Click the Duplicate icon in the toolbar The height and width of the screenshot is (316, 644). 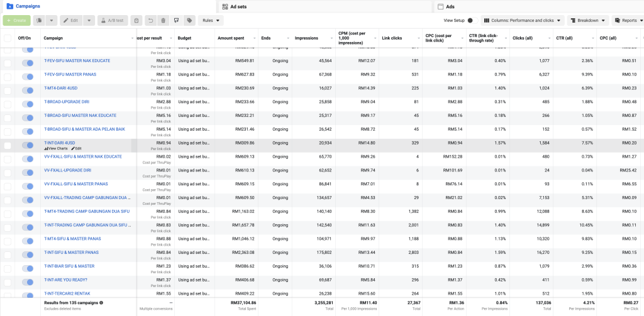pos(40,21)
